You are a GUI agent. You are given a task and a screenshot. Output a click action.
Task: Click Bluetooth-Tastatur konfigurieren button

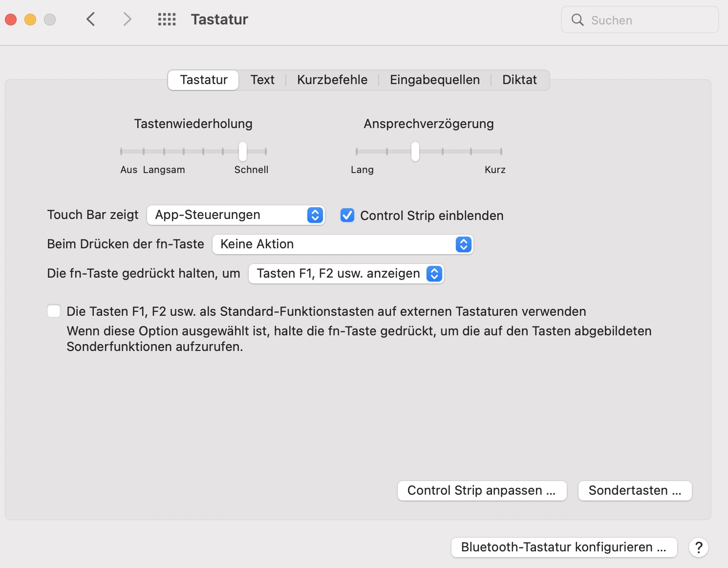pyautogui.click(x=564, y=547)
